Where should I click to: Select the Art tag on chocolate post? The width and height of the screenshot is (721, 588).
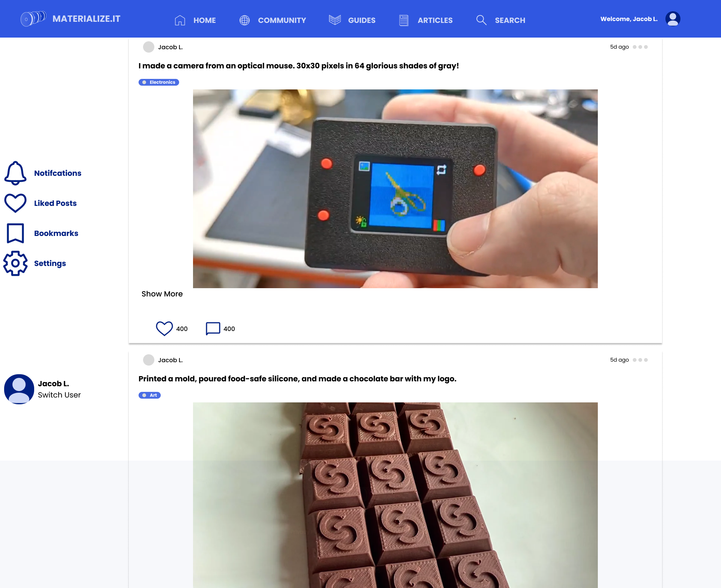pyautogui.click(x=149, y=395)
